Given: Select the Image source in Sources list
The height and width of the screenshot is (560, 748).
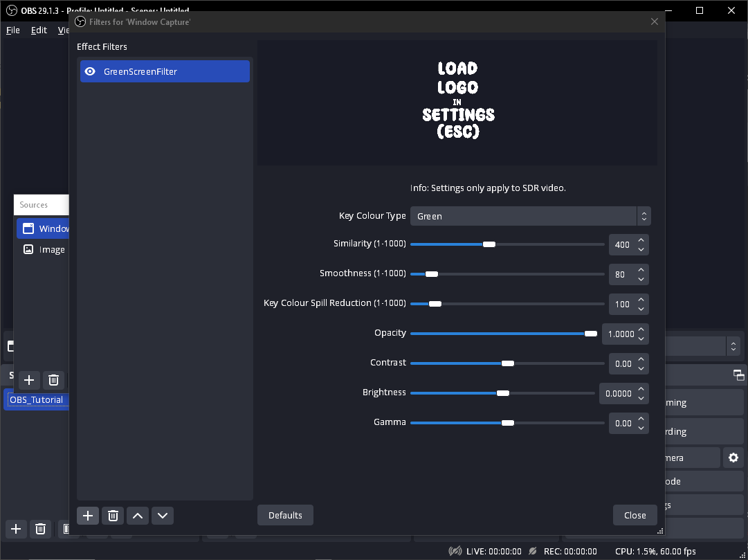Looking at the screenshot, I should pos(51,250).
